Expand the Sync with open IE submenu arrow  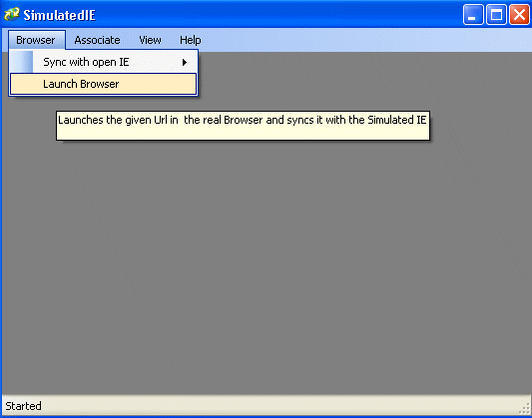tap(185, 63)
